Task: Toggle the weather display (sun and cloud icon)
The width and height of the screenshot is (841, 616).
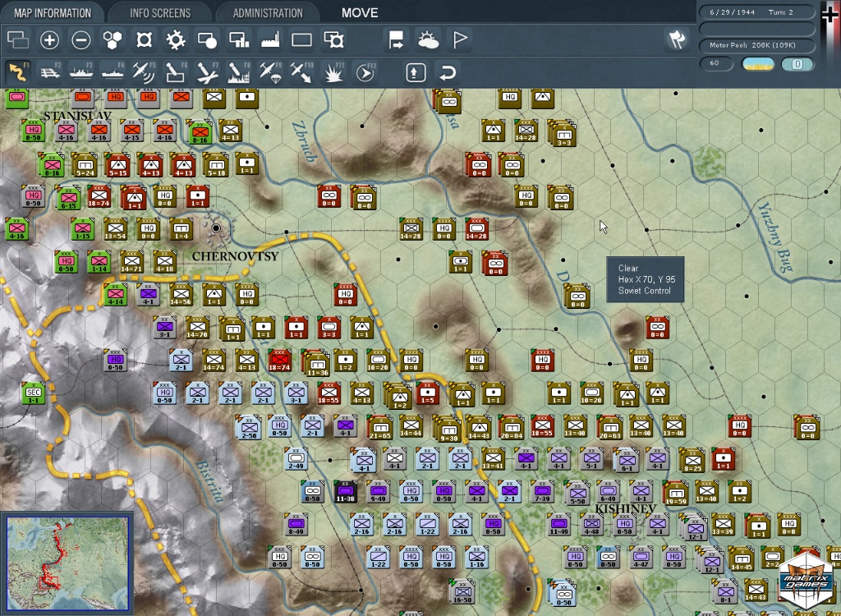Action: click(428, 39)
